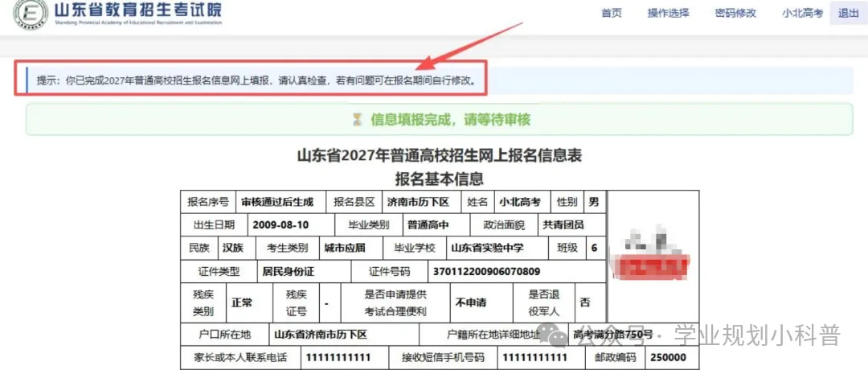Click the 汉族 ethnicity value
This screenshot has height=370, width=868.
point(232,248)
